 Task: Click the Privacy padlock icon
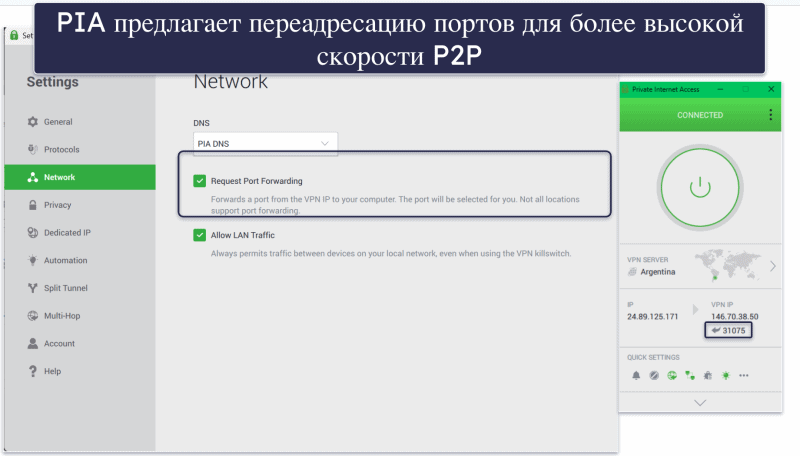click(x=33, y=205)
